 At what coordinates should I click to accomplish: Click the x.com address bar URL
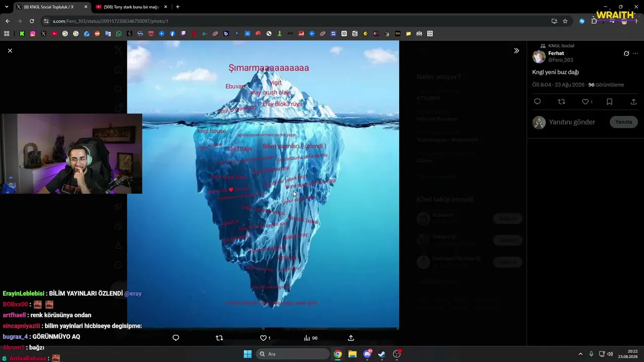(x=110, y=21)
